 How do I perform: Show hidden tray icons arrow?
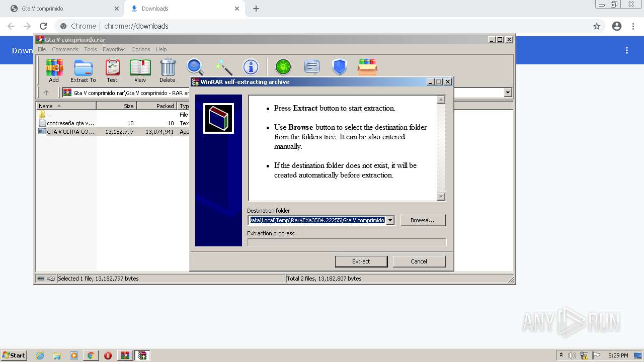(561, 355)
